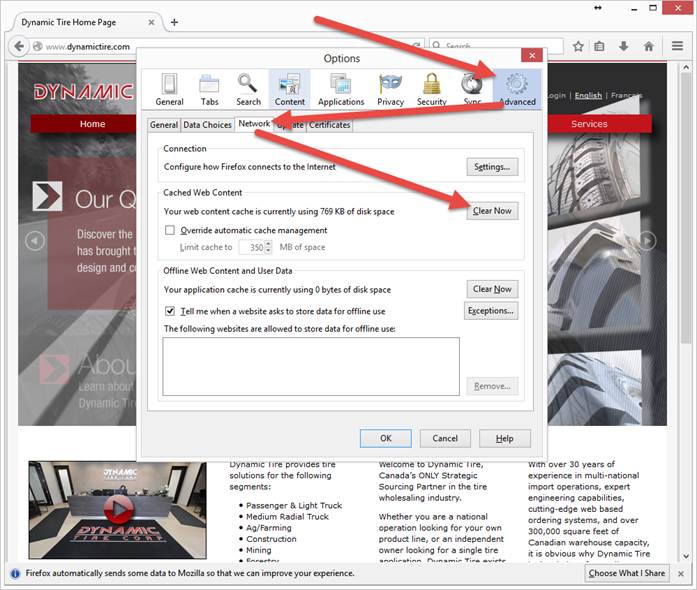Switch to the Content options panel

click(290, 89)
